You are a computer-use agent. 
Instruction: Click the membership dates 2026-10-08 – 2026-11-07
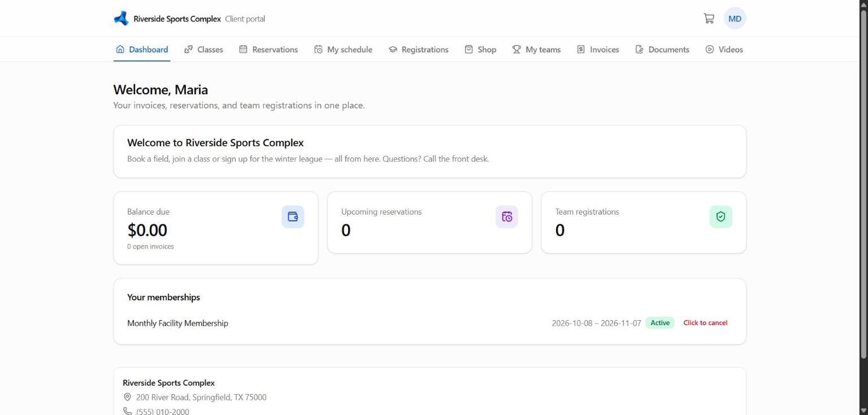tap(596, 324)
